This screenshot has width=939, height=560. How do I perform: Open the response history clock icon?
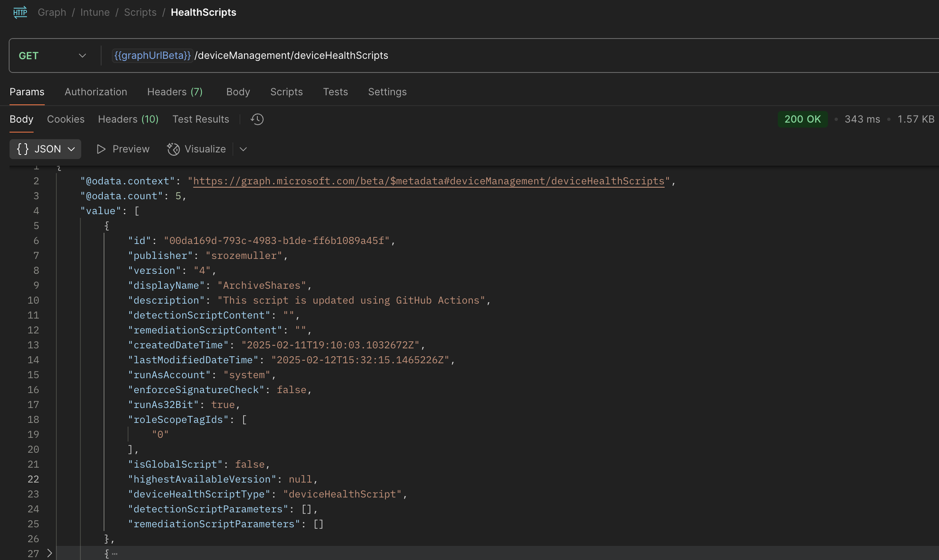coord(257,119)
